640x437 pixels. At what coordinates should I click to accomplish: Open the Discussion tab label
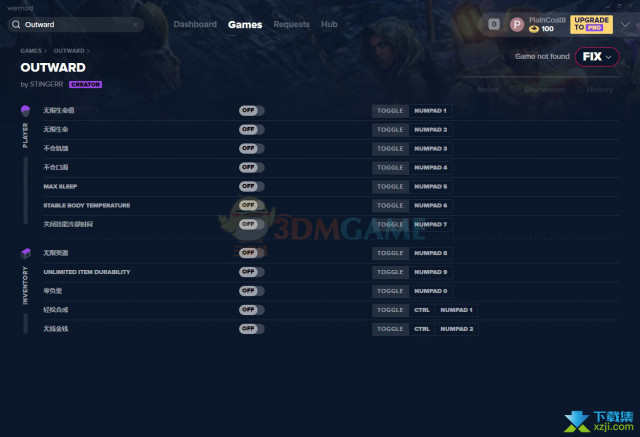[x=544, y=89]
